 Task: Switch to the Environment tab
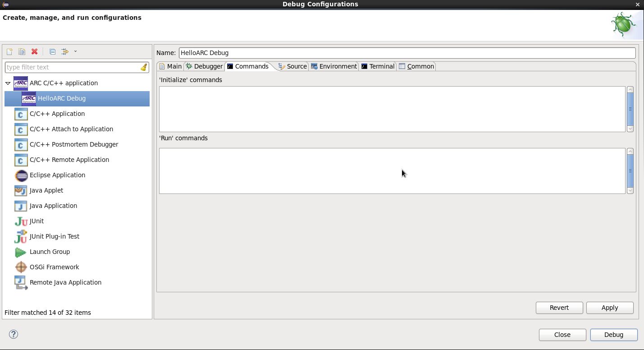point(334,66)
